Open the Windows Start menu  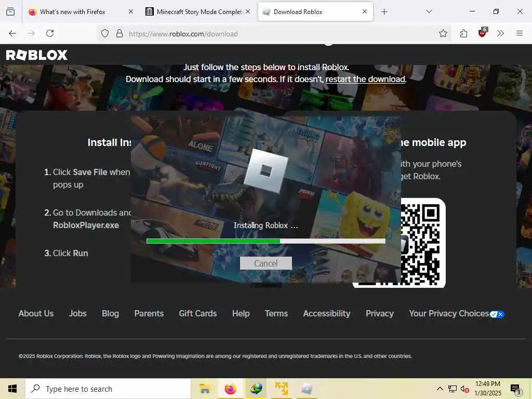(x=12, y=389)
